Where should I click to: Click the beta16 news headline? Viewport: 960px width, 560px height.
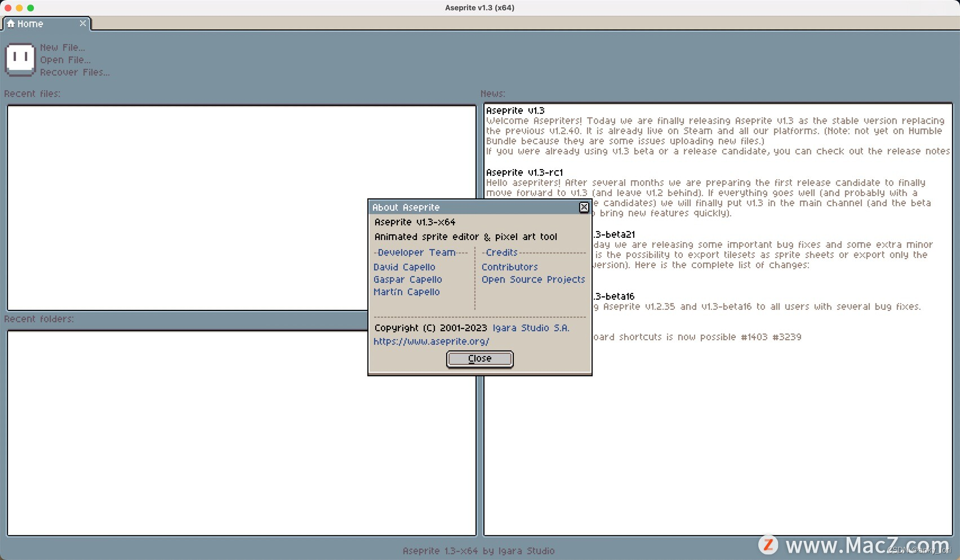(614, 296)
